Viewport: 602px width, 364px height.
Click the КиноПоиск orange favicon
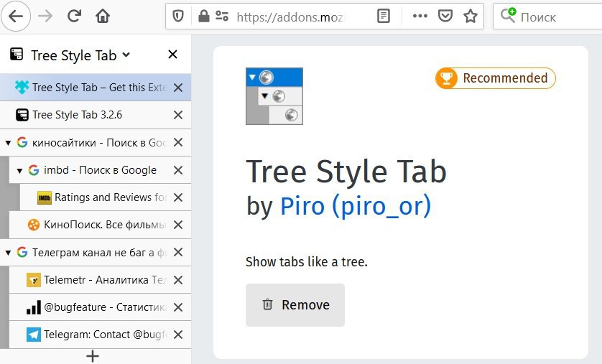[x=33, y=225]
